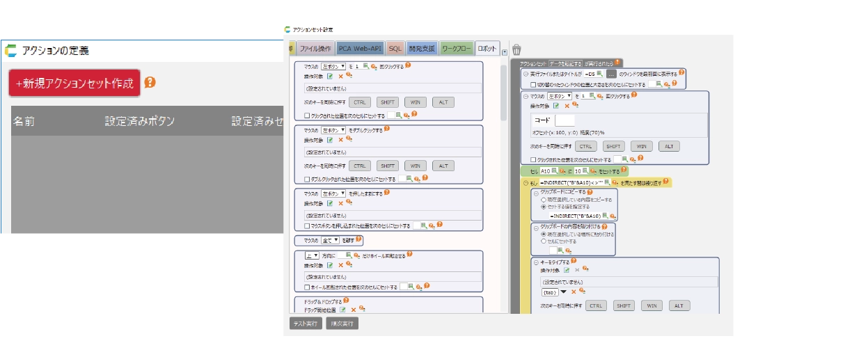
Task: Switch to ファイル操作 tab
Action: tap(315, 49)
